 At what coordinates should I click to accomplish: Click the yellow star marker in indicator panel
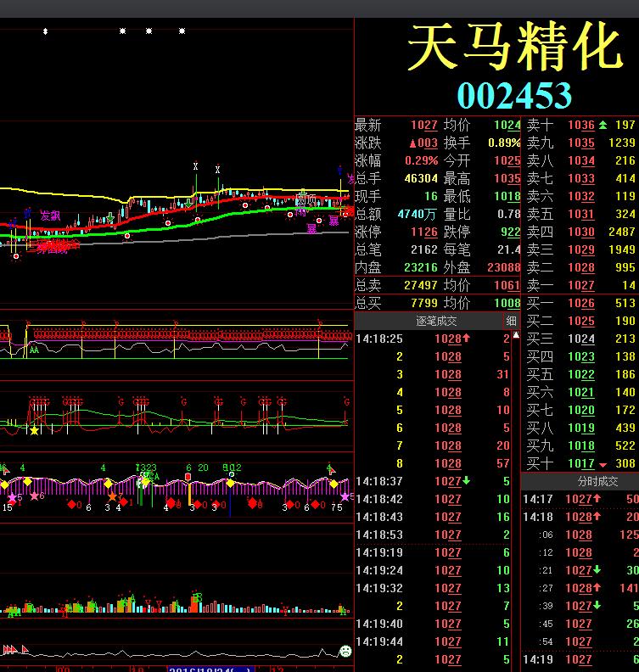coord(34,430)
